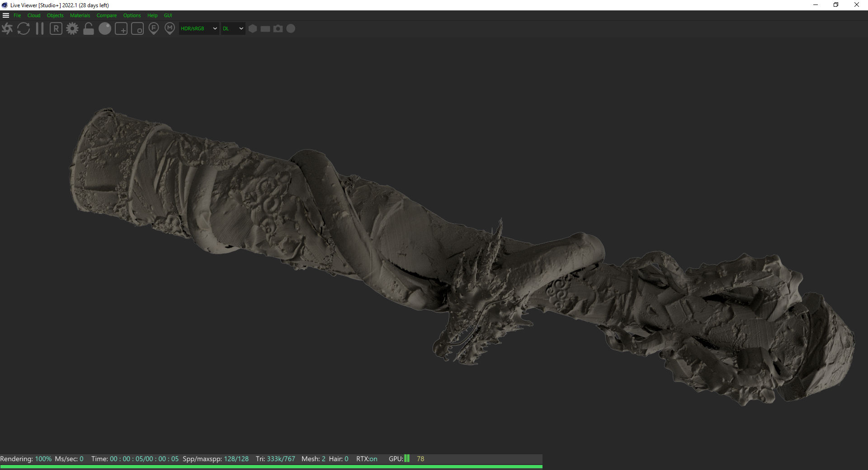
Task: Open the Materials menu
Action: coord(80,15)
